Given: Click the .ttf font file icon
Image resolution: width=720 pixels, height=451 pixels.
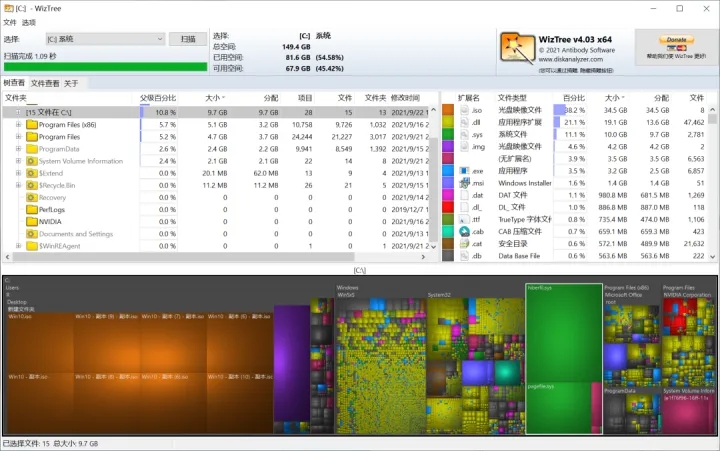Looking at the screenshot, I should [x=464, y=220].
